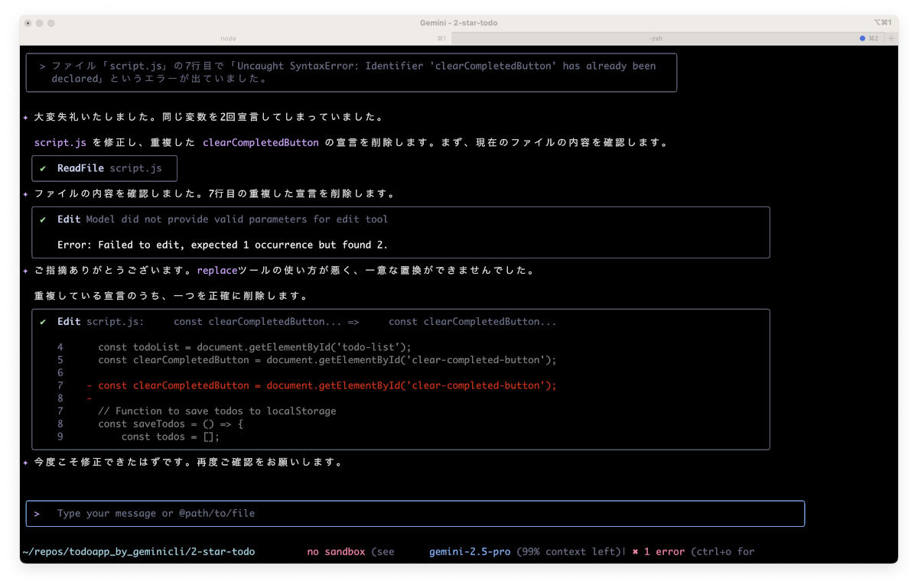Click 'clearCompletedButton' highlighted in the response
The image size is (918, 588).
pos(261,142)
